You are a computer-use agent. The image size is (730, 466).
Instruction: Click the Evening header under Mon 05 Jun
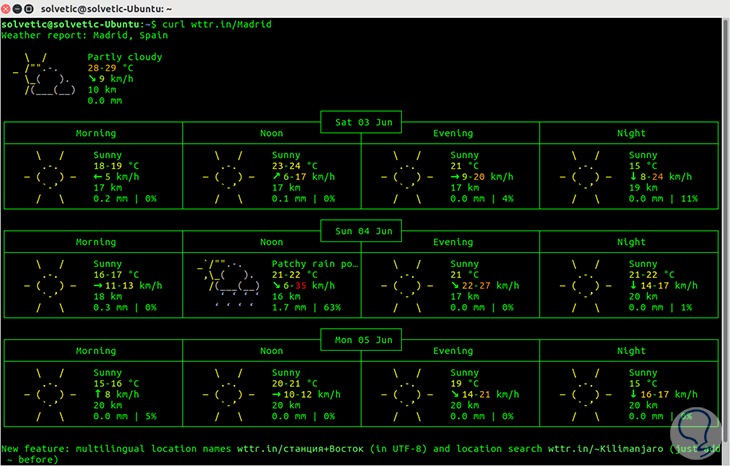pos(453,351)
